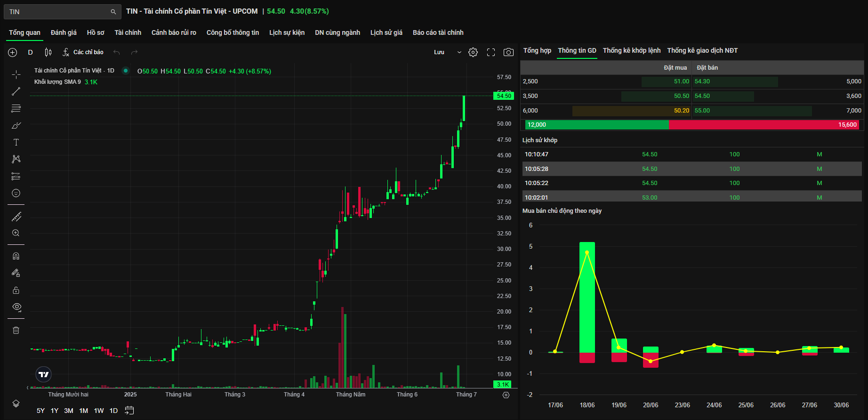Switch to Thông tin GD tab
Image resolution: width=868 pixels, height=420 pixels.
point(577,50)
